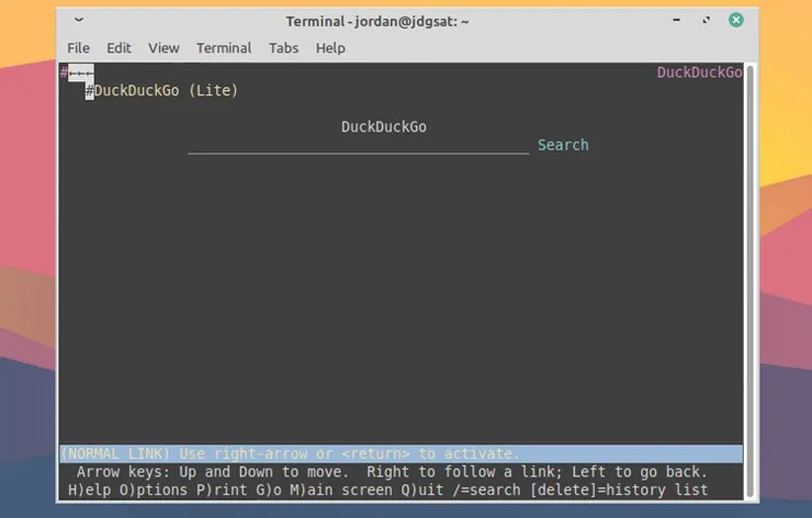Click the pink DuckDuckGo page title at top right

[x=698, y=73]
